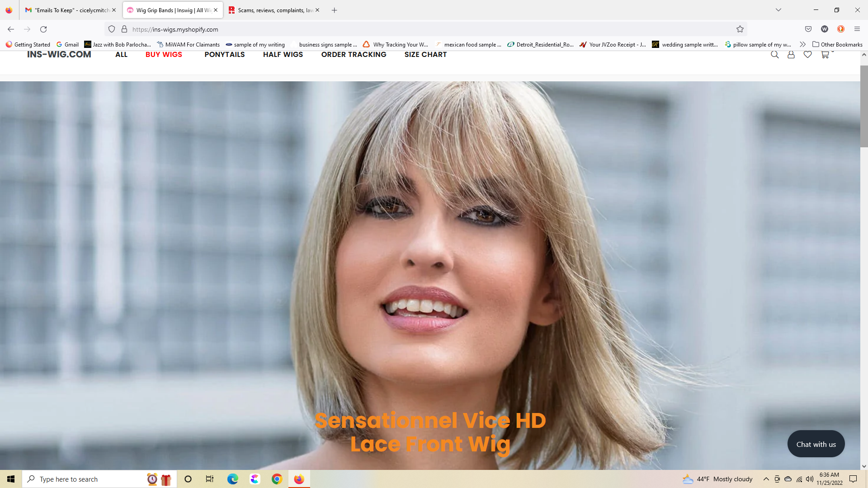The image size is (868, 488).
Task: Open the shopping cart icon
Action: 825,55
